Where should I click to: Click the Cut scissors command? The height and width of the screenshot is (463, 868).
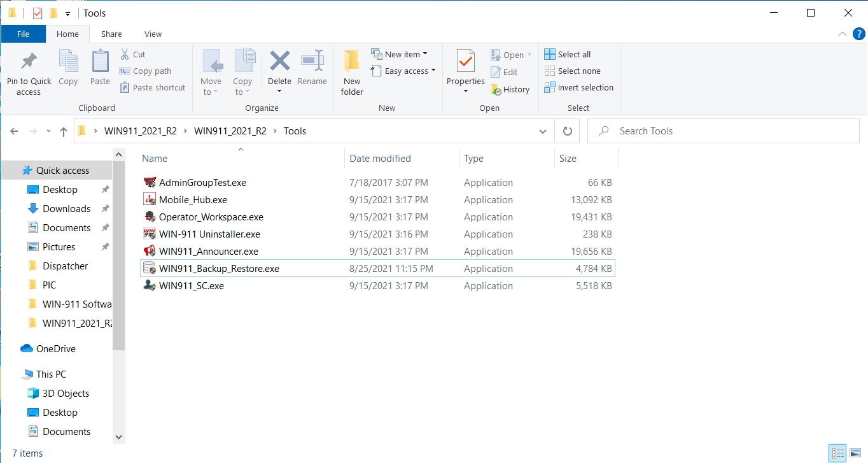[x=133, y=55]
